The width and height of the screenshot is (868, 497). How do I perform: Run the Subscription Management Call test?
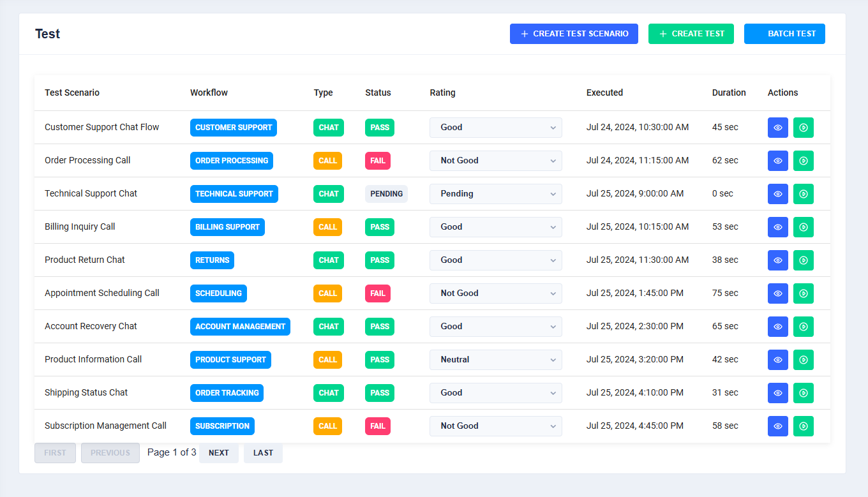tap(803, 426)
